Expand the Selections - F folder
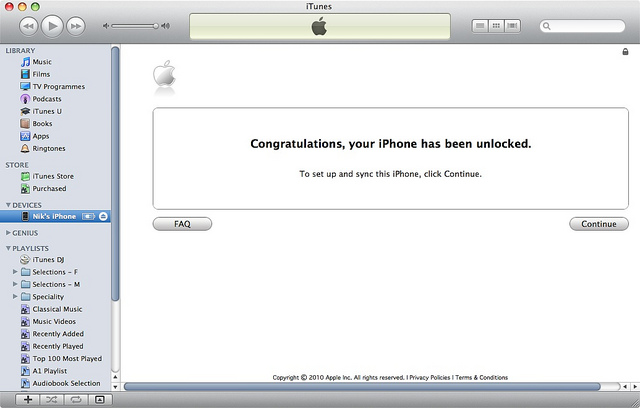640x408 pixels. (15, 272)
